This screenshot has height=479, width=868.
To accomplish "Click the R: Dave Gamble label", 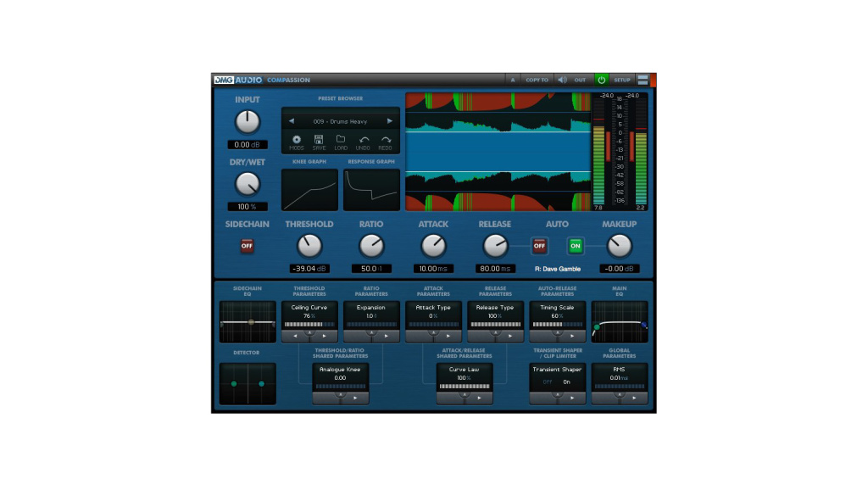I will [x=558, y=269].
